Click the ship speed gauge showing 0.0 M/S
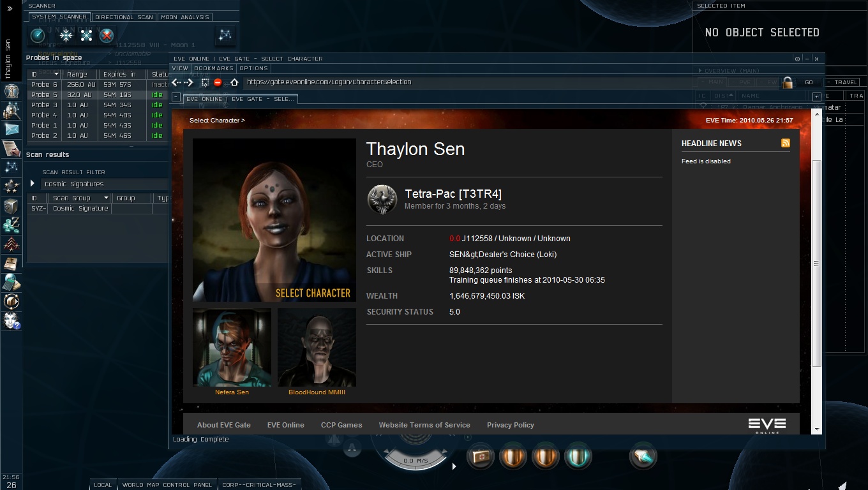This screenshot has width=868, height=490. click(x=415, y=460)
